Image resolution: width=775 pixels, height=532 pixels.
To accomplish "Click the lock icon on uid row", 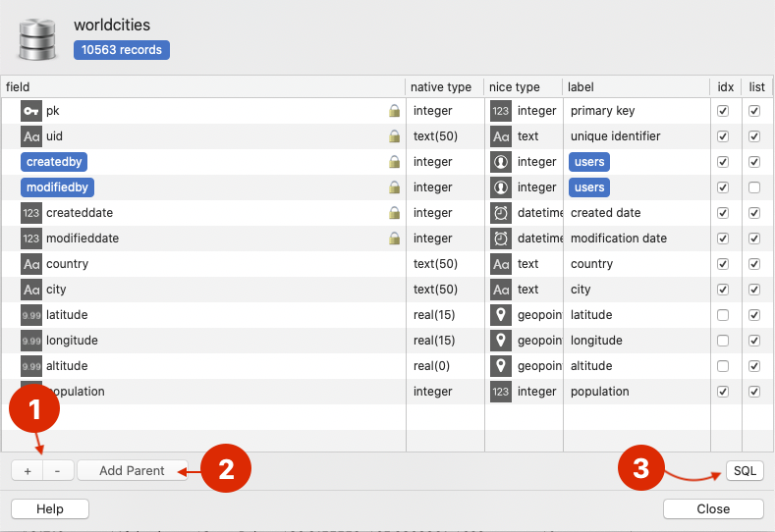I will tap(394, 136).
